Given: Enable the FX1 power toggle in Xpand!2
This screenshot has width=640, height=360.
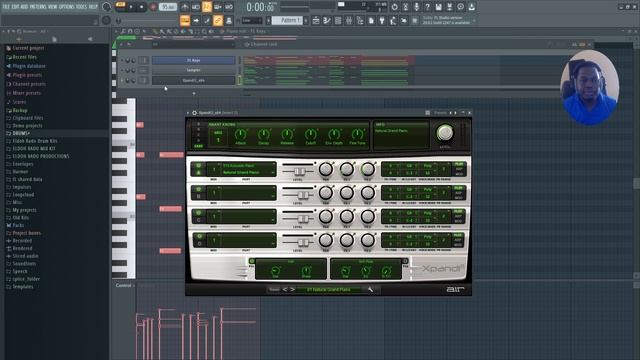Looking at the screenshot, I should pyautogui.click(x=252, y=261).
